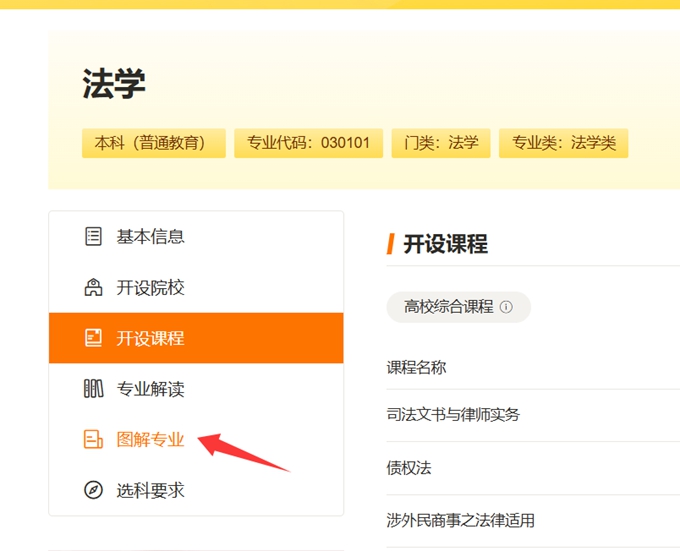The image size is (680, 551).
Task: Click the 专业类：法学类 tag
Action: (x=563, y=143)
